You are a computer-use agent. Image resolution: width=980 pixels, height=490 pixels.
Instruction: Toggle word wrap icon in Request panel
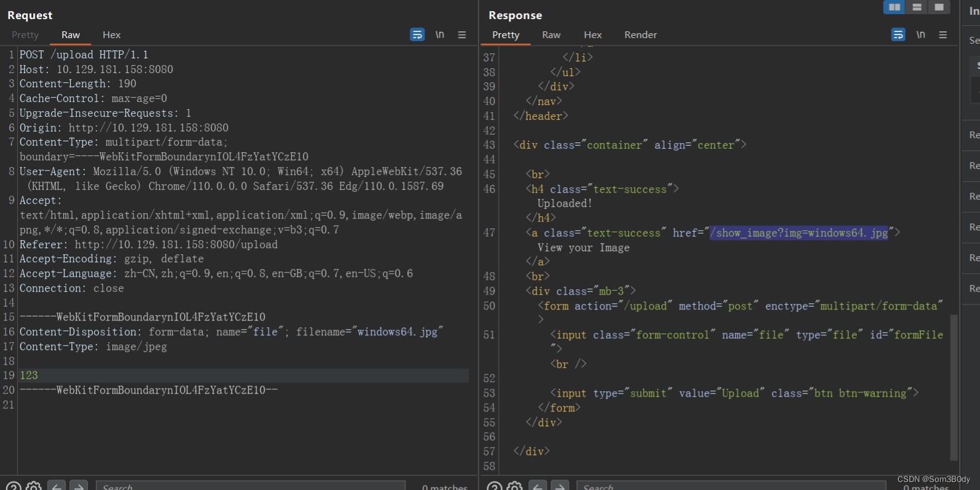point(417,35)
